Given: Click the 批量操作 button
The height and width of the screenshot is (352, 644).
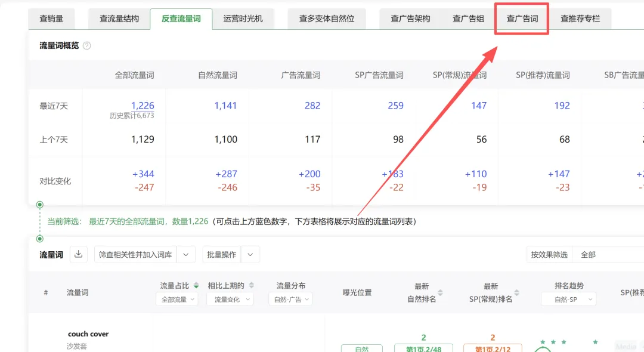Looking at the screenshot, I should pos(221,255).
